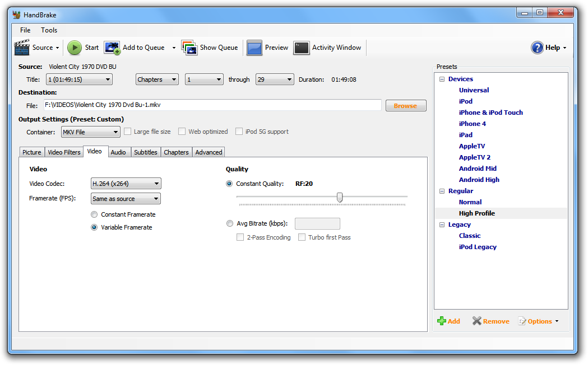Click the Preview window icon

pyautogui.click(x=254, y=48)
